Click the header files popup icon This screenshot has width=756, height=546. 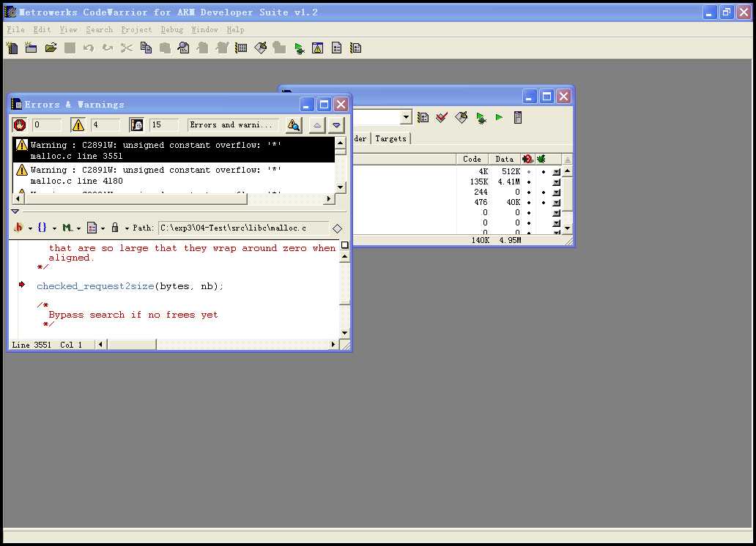tap(18, 228)
